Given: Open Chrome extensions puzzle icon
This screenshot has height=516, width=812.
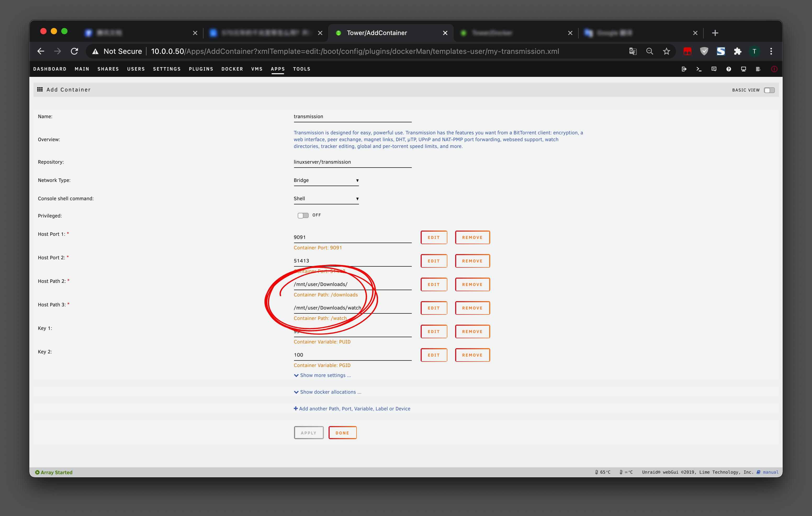Looking at the screenshot, I should [x=737, y=51].
